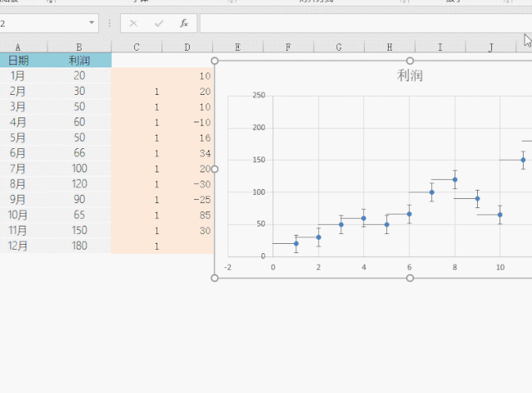Select column D cell with value -10

click(x=187, y=122)
